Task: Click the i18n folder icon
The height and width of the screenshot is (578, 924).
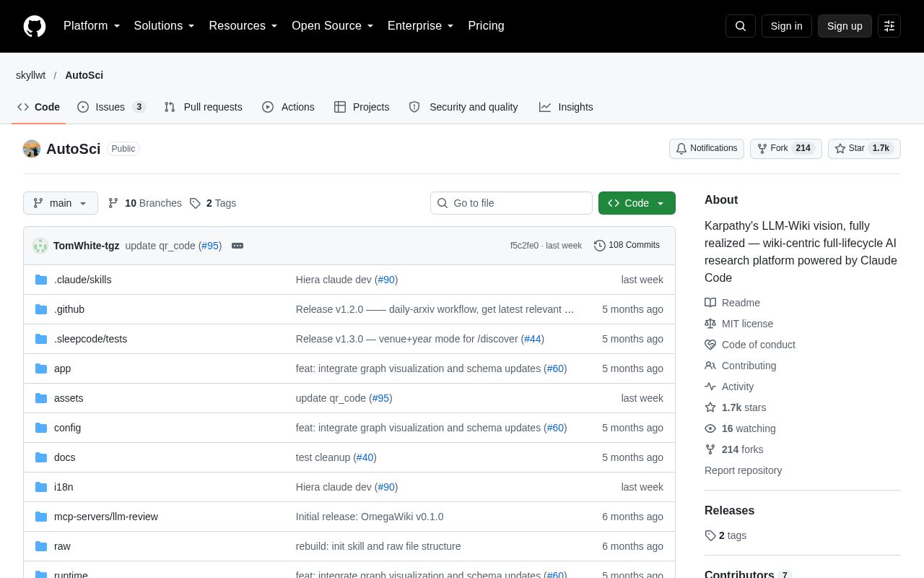Action: click(x=41, y=487)
